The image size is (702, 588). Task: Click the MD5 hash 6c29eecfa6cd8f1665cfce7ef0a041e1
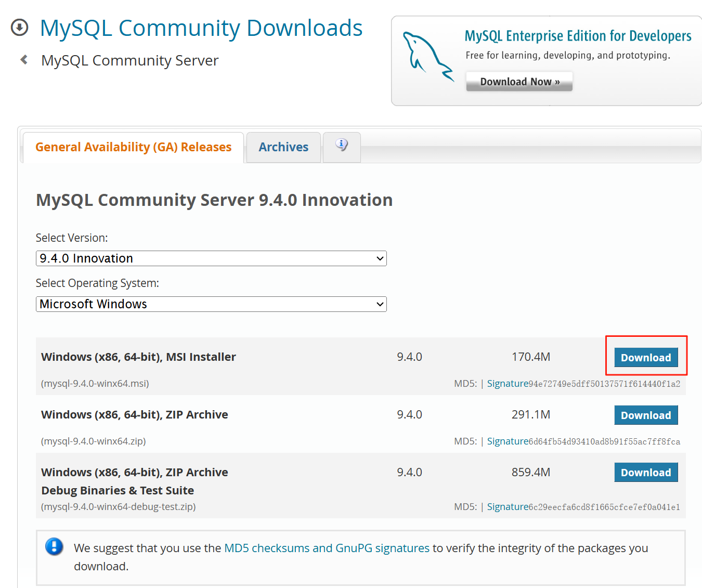(604, 507)
